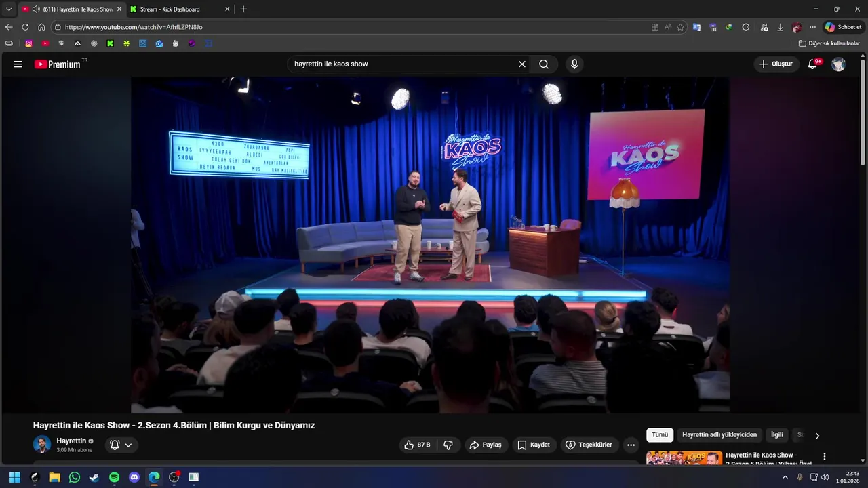Run search with the magnifier button
Viewport: 868px width, 488px height.
544,64
